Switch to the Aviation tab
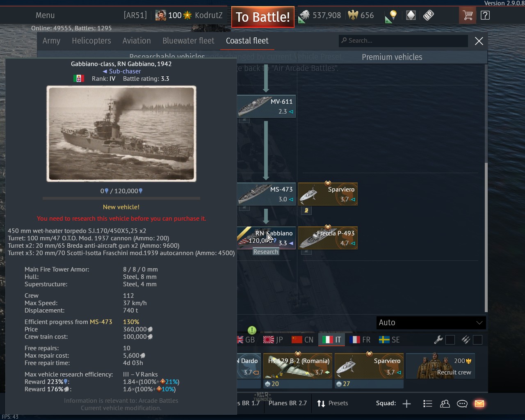Viewport: 525px width, 420px height. pos(137,41)
